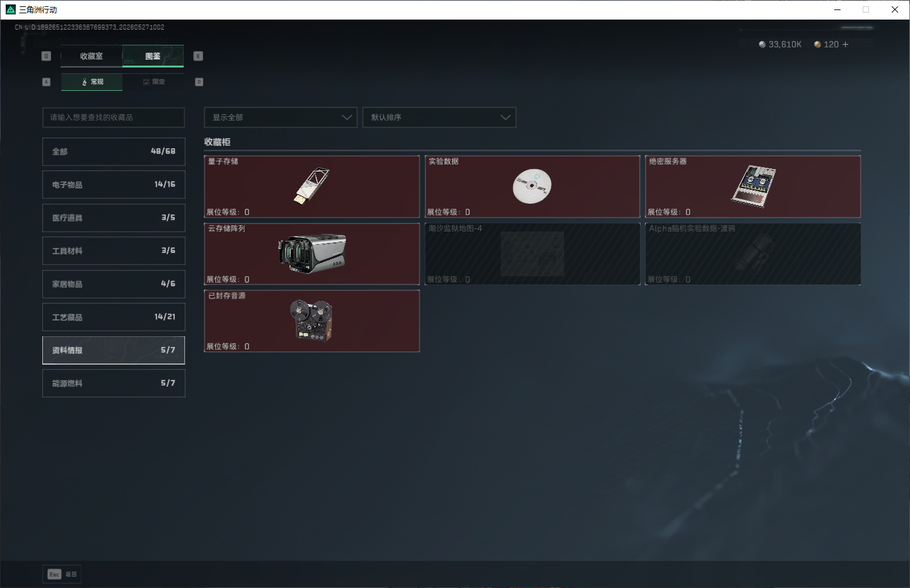The image size is (910, 588).
Task: Open the 图鉴 tab
Action: [153, 56]
